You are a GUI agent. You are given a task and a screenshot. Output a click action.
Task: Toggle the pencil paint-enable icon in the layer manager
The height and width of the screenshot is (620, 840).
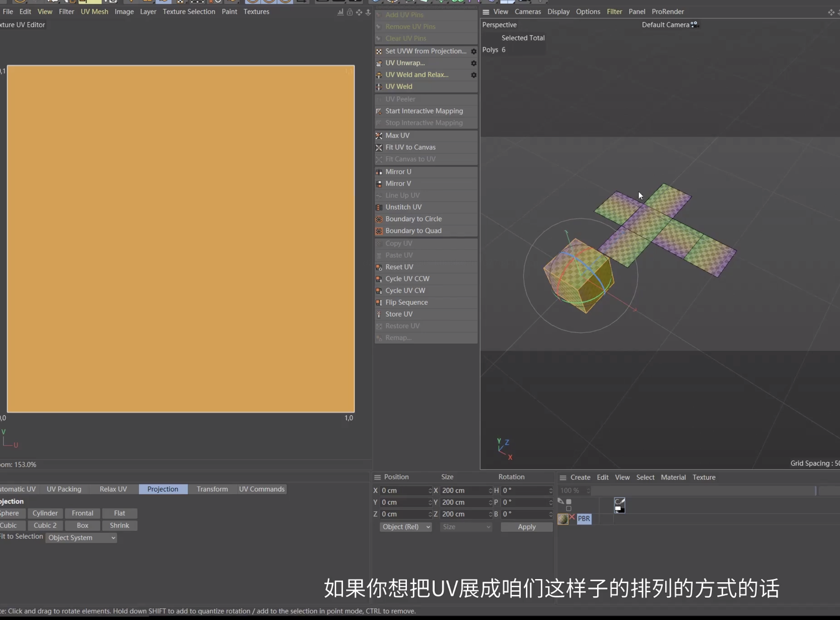(x=561, y=501)
